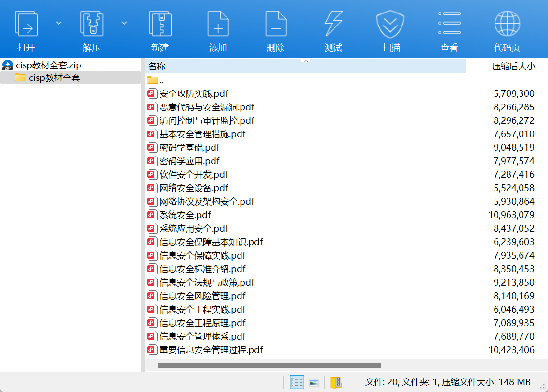Screen dimensions: 548x392
Task: Scan the archive via the 扫描 shield icon
Action: 391,29
